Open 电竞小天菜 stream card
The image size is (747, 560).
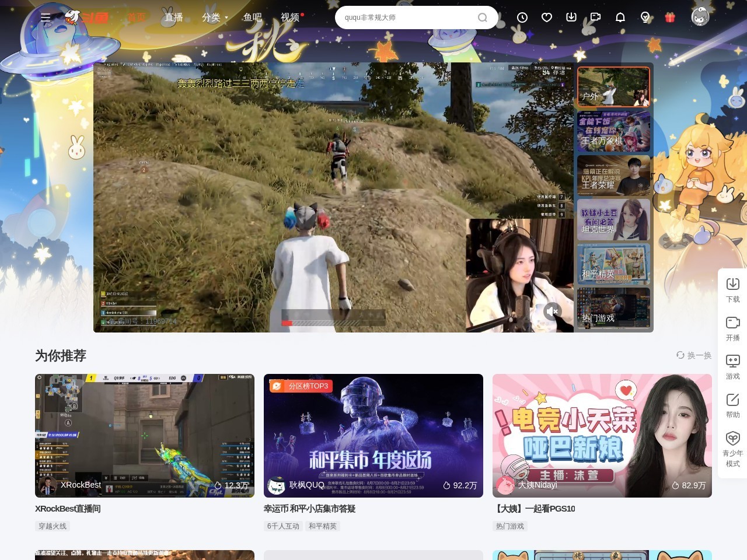[602, 436]
